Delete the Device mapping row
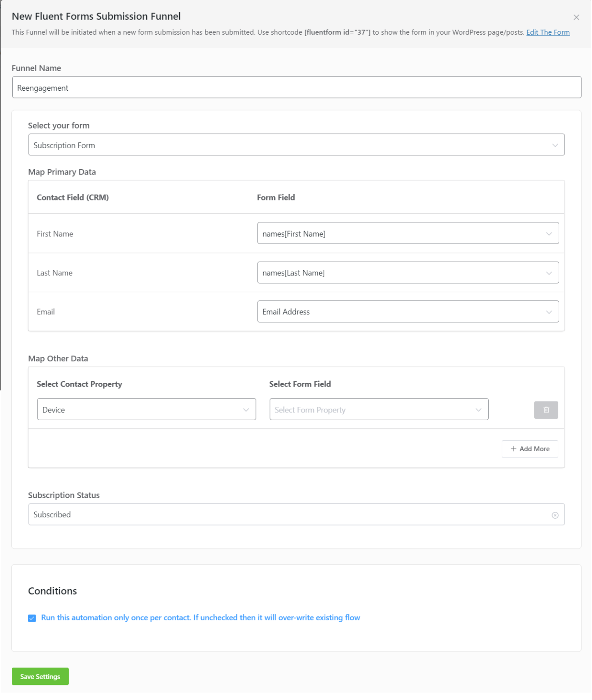 click(546, 410)
